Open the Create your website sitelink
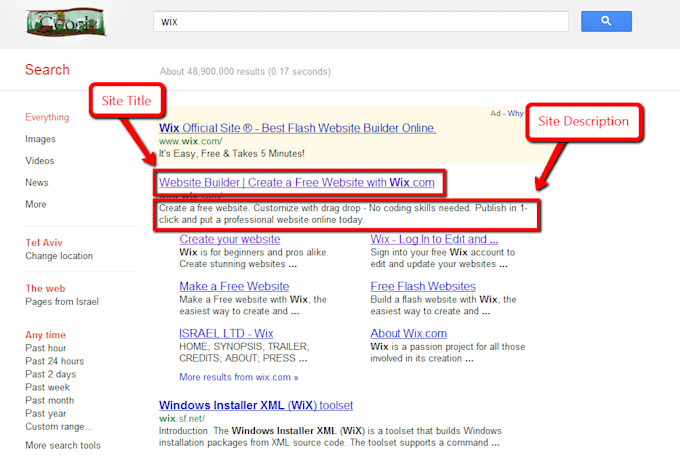Viewport: 680px width, 461px height. [230, 239]
